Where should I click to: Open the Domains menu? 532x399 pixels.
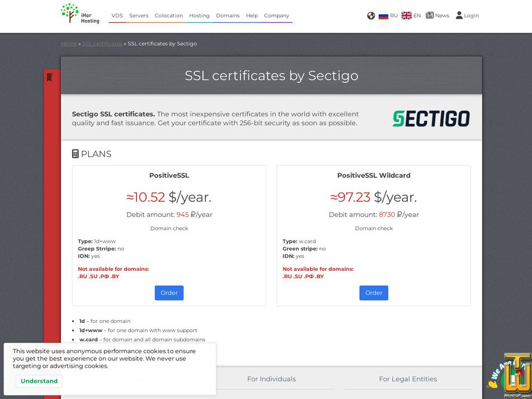[x=228, y=16]
